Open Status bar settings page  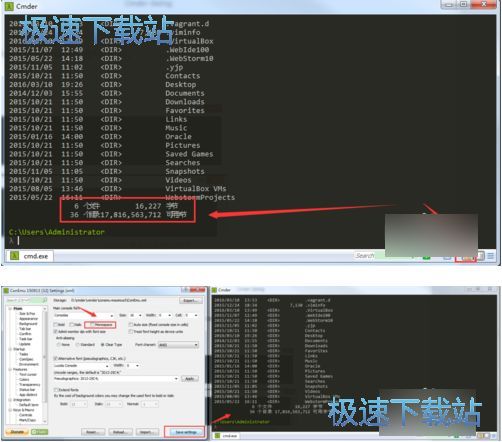click(27, 389)
